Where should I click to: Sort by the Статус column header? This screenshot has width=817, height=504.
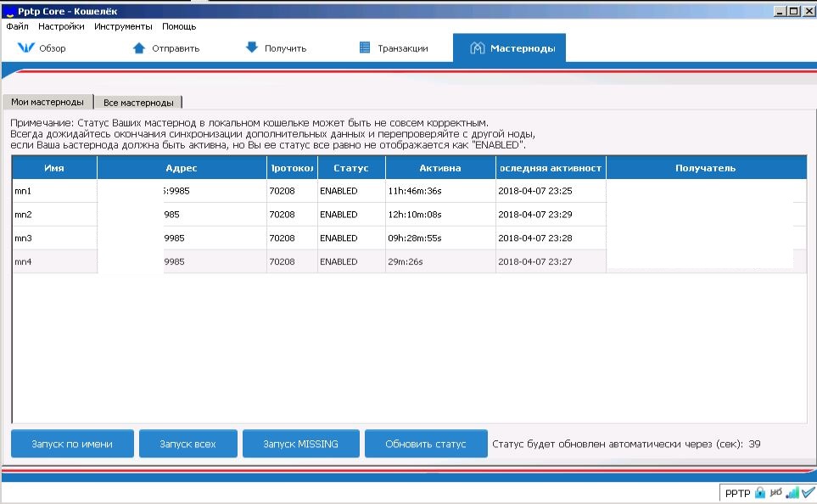pos(351,168)
